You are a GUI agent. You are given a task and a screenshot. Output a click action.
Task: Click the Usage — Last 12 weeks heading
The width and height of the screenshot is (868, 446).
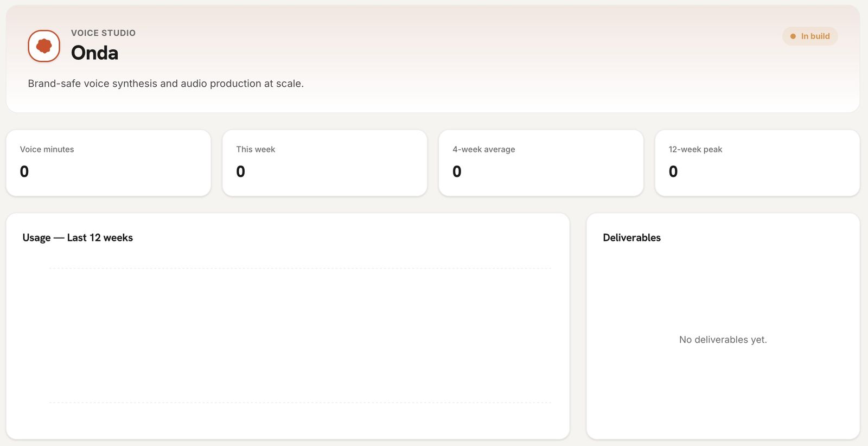[78, 238]
